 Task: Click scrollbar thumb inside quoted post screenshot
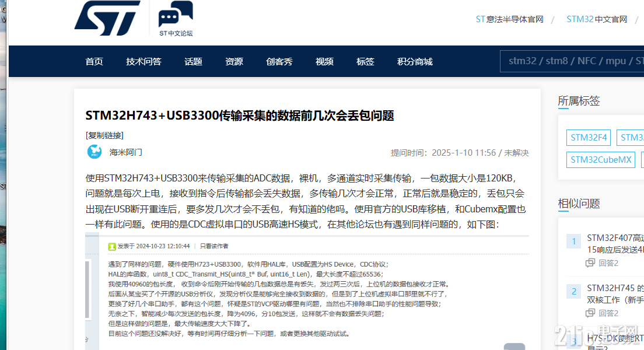pyautogui.click(x=87, y=289)
